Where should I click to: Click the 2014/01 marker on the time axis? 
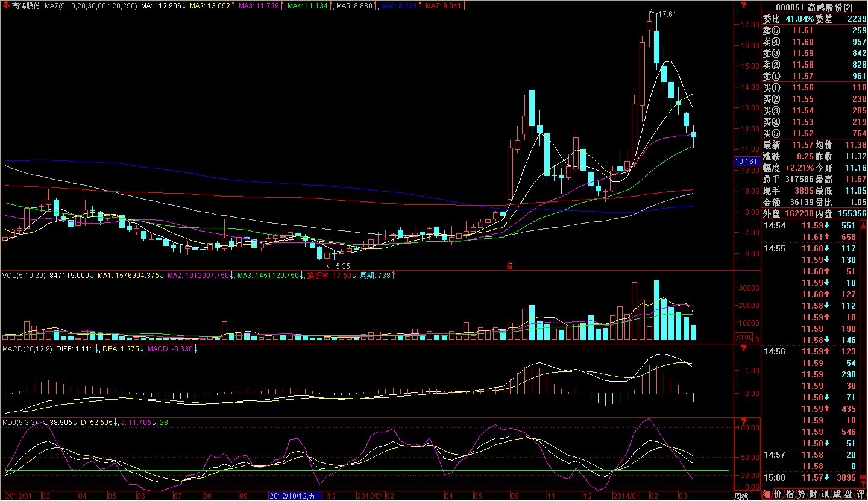627,496
